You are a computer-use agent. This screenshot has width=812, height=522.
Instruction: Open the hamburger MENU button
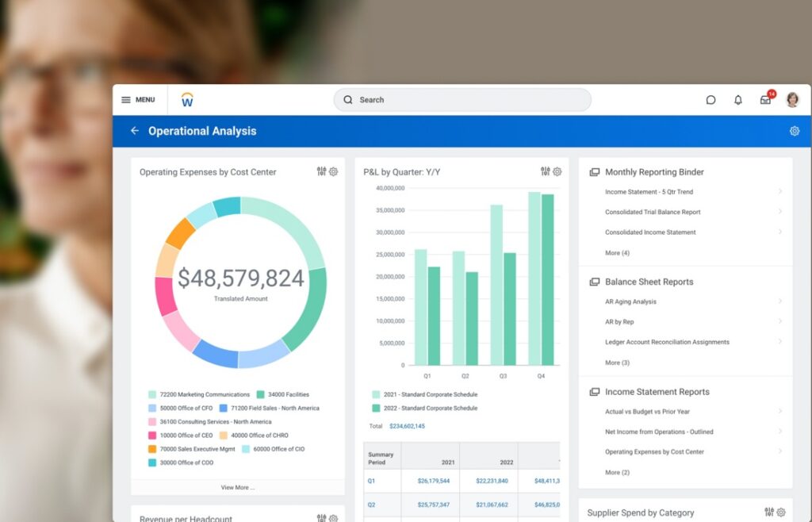pyautogui.click(x=137, y=100)
